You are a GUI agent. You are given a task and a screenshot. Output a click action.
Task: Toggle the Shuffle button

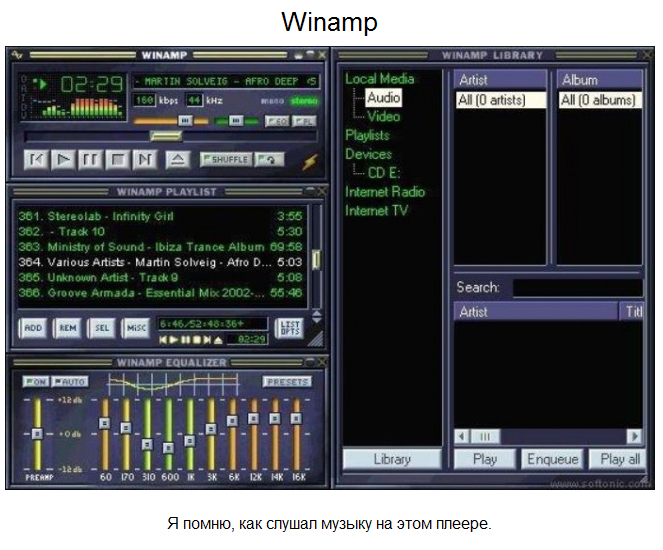click(x=226, y=160)
